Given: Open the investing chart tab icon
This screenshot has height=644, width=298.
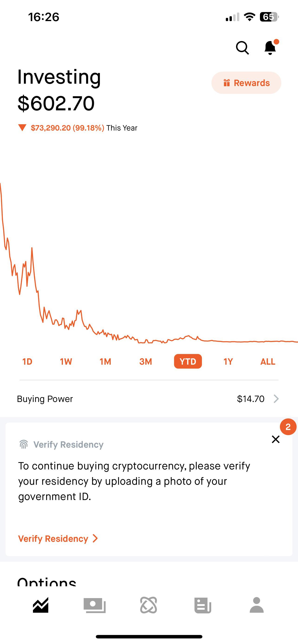Looking at the screenshot, I should click(x=41, y=605).
